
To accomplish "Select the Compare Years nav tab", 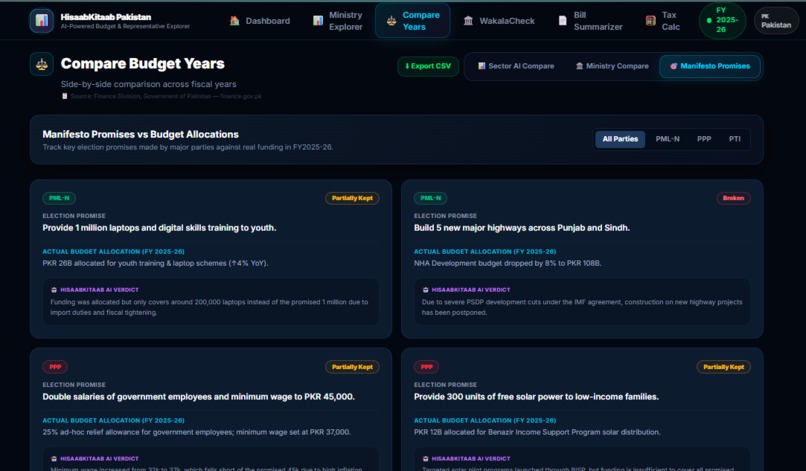I will tap(413, 21).
